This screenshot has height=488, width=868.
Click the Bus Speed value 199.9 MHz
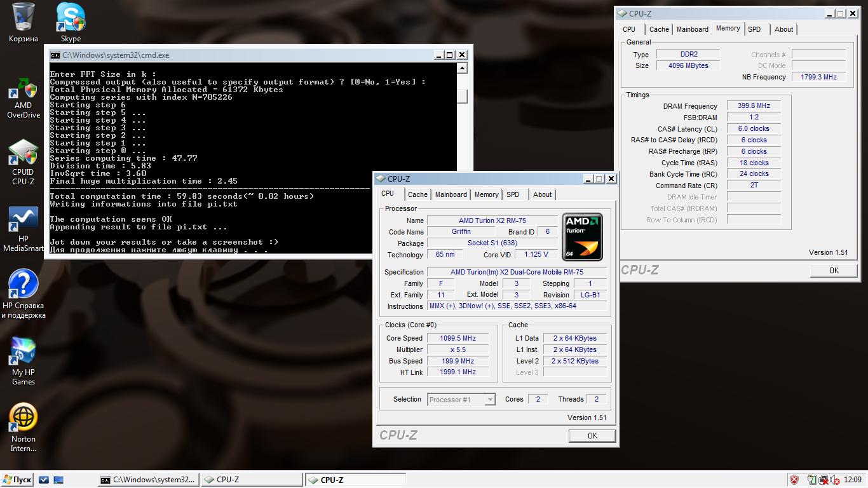coord(458,361)
